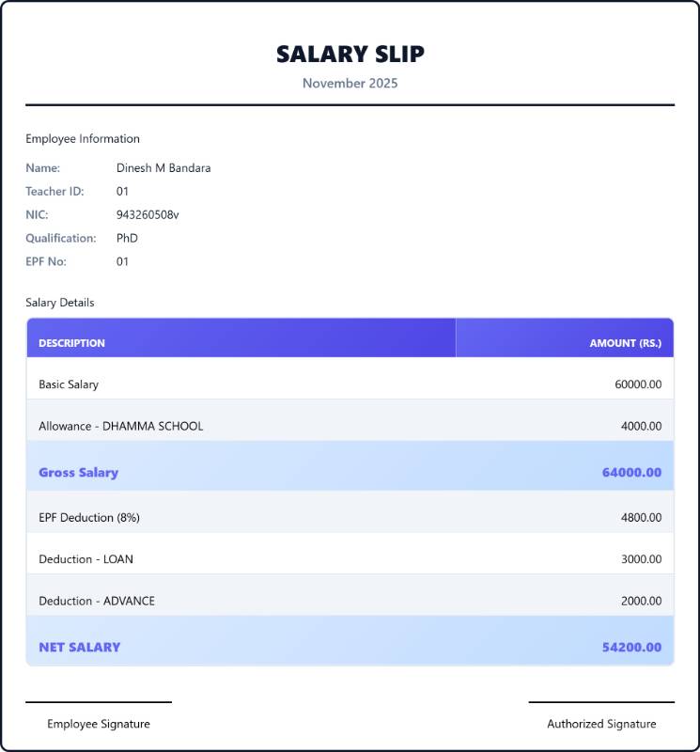Click the November 2025 date subtitle

pos(350,84)
